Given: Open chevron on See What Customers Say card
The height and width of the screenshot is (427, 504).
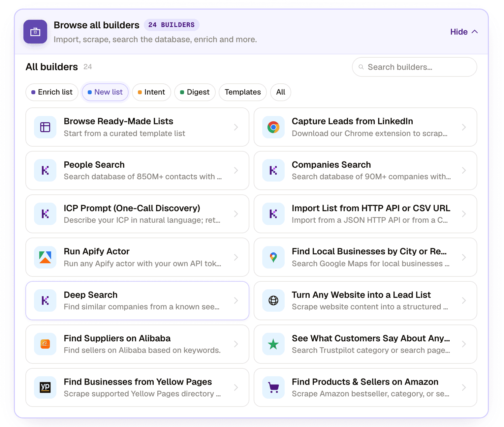Looking at the screenshot, I should (x=464, y=344).
